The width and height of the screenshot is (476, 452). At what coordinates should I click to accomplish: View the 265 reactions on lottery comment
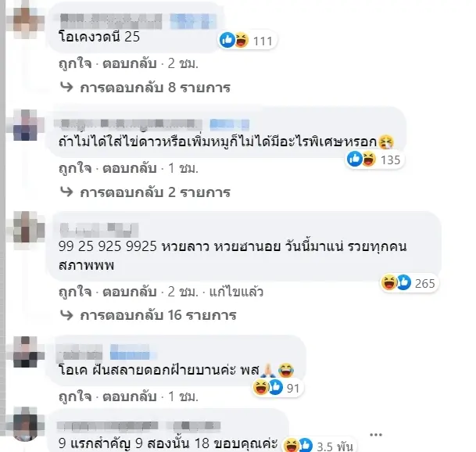pyautogui.click(x=410, y=283)
